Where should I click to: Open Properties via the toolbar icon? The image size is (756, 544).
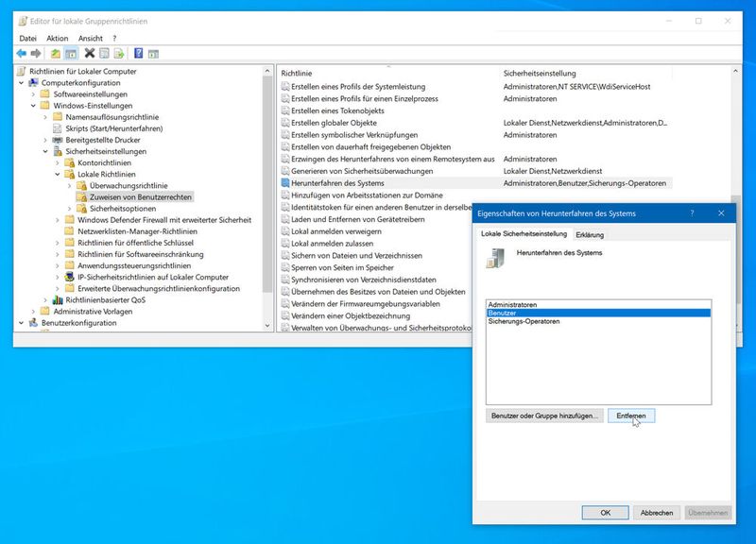pyautogui.click(x=103, y=54)
